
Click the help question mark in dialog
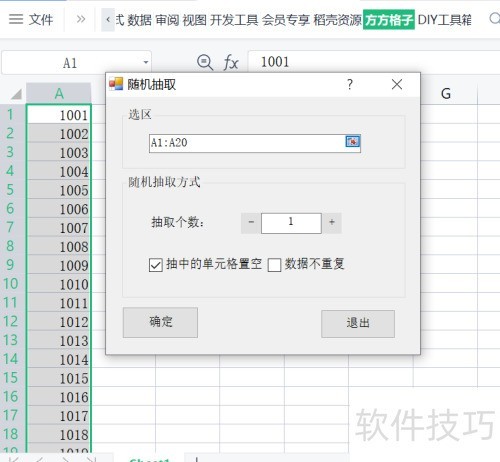[350, 84]
